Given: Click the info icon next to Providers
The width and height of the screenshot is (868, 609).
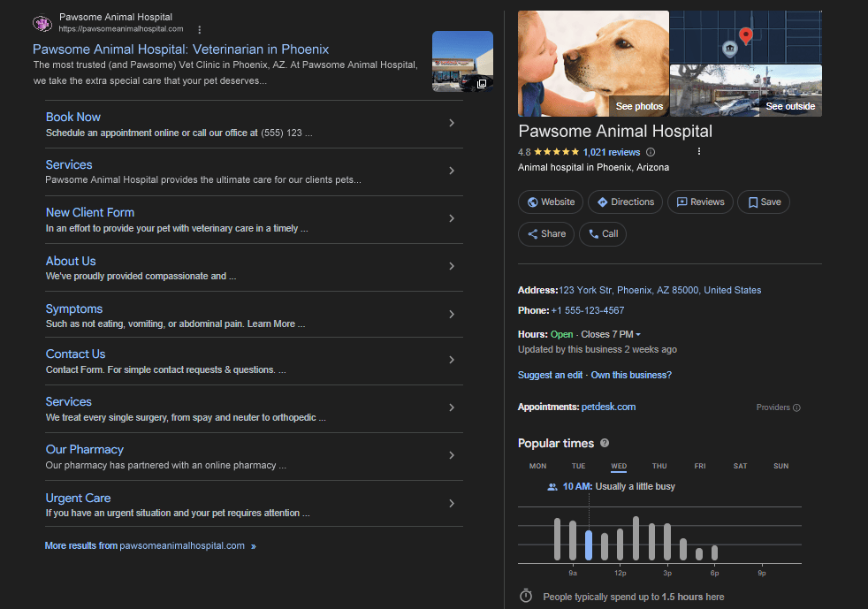Looking at the screenshot, I should click(x=796, y=407).
